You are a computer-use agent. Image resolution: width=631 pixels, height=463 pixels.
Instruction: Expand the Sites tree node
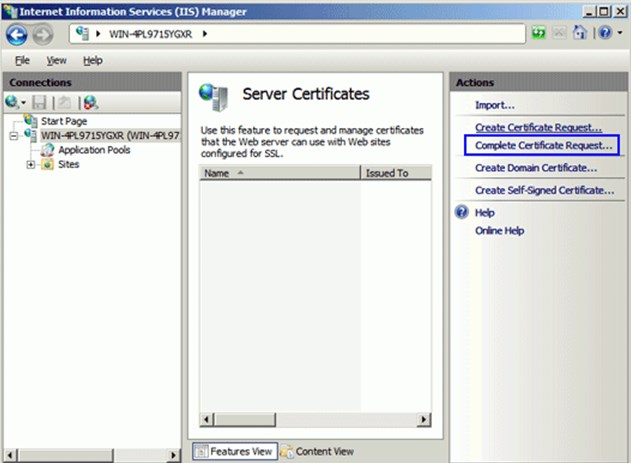point(31,165)
